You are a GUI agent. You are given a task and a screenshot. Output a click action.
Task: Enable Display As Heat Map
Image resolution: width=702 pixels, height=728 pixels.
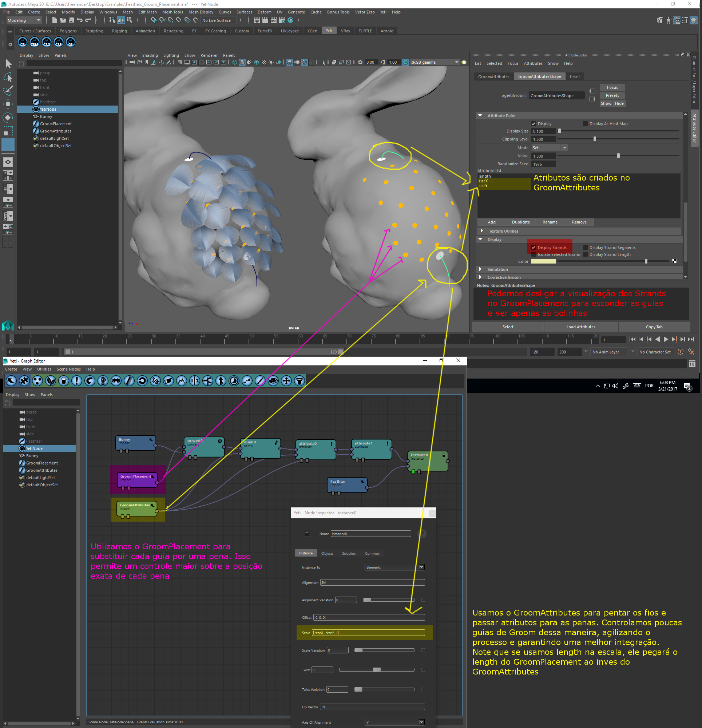pos(586,124)
